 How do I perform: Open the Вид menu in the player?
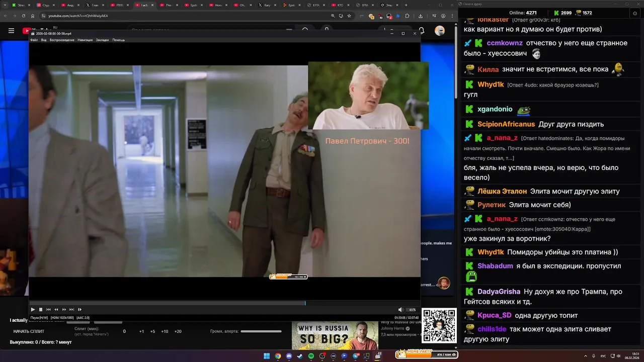pyautogui.click(x=44, y=40)
